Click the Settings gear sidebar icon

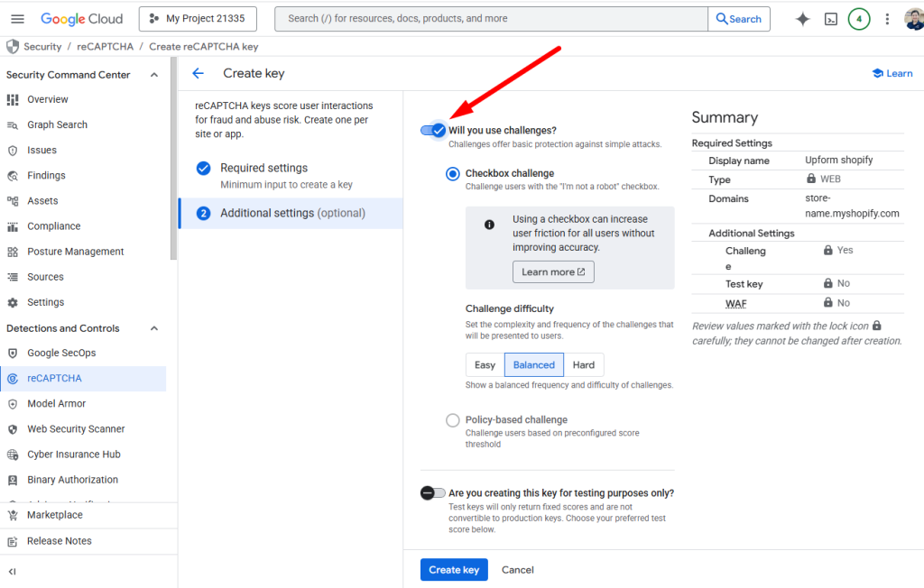tap(13, 302)
